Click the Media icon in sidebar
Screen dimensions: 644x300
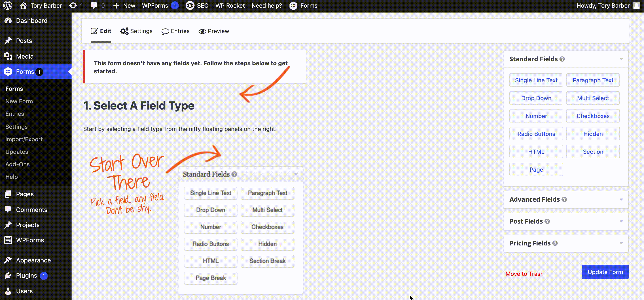coord(8,56)
